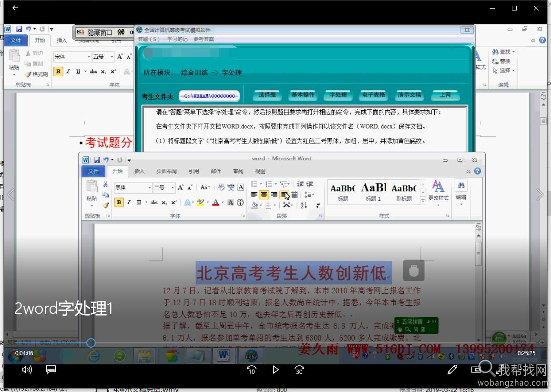Align text left in front Word ribbon

[x=254, y=195]
